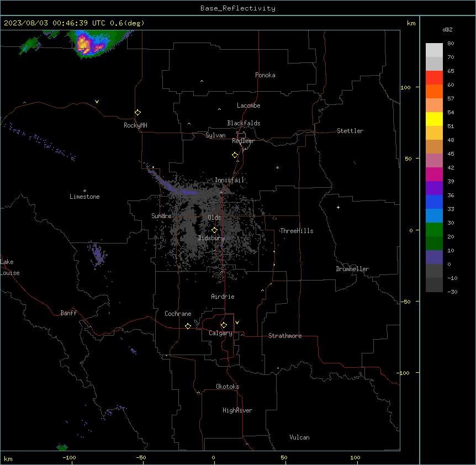The height and width of the screenshot is (465, 476).
Task: Select the Drumheller label
Action: [352, 269]
